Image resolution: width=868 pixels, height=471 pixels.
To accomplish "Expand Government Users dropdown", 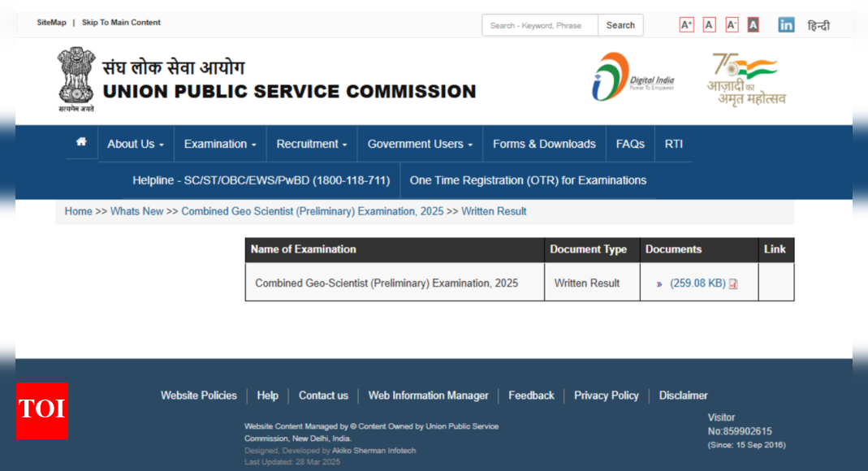I will 420,144.
